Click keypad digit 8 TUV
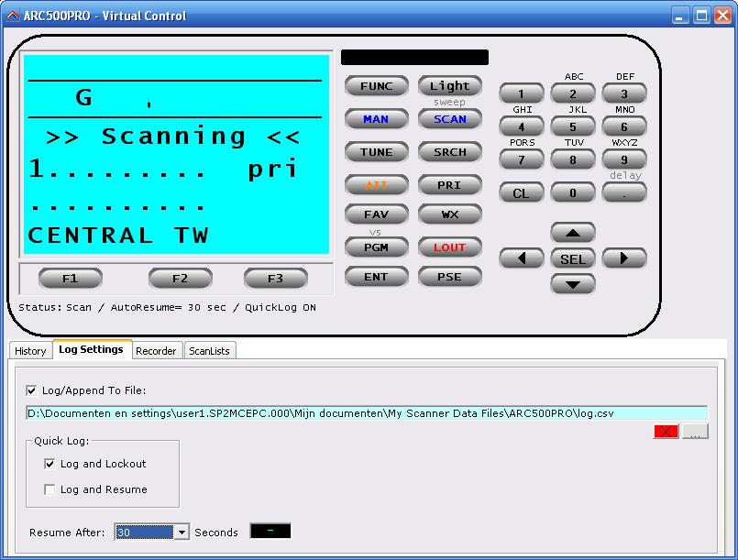Screen dimensions: 738x560 573,159
